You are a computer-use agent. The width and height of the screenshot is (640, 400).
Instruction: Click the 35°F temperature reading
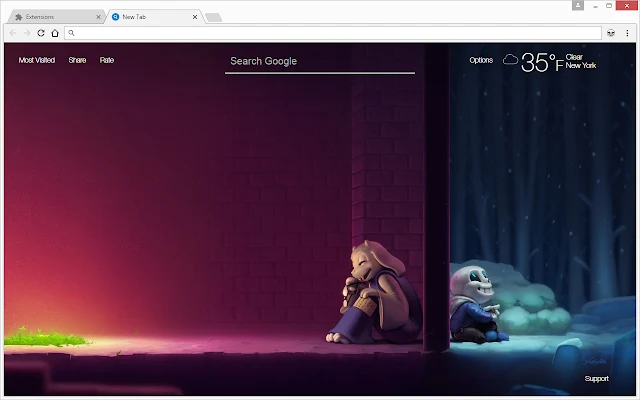pos(542,62)
